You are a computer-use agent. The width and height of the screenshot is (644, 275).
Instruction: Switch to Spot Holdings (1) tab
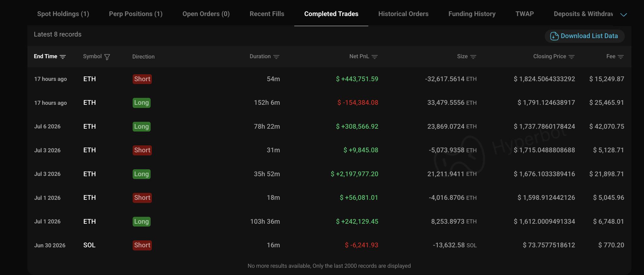click(63, 14)
